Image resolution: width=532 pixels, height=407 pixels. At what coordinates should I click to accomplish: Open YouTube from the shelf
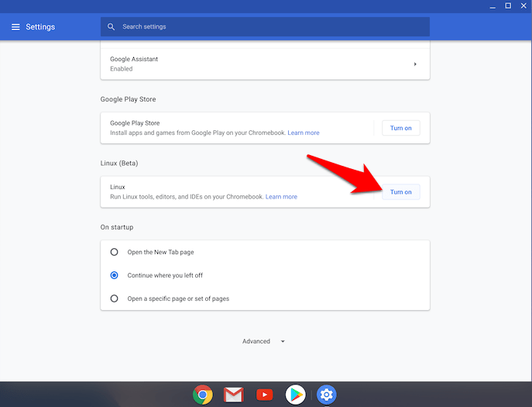(265, 395)
